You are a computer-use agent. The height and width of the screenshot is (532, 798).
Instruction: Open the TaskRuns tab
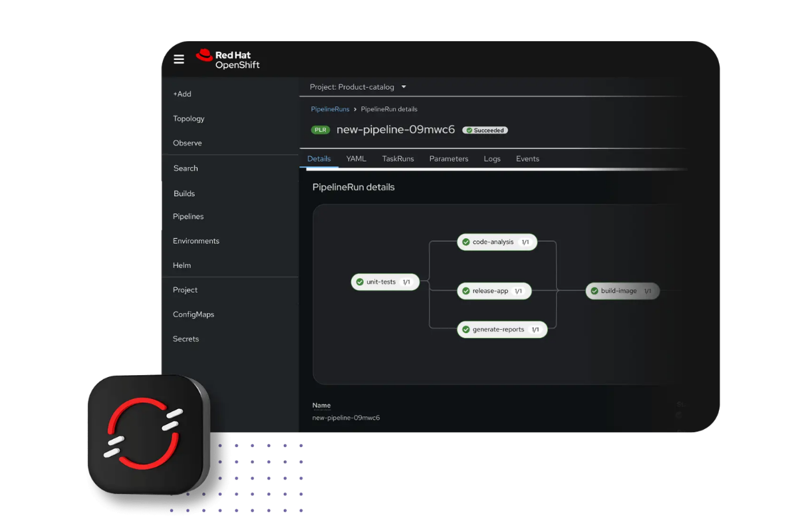(398, 158)
